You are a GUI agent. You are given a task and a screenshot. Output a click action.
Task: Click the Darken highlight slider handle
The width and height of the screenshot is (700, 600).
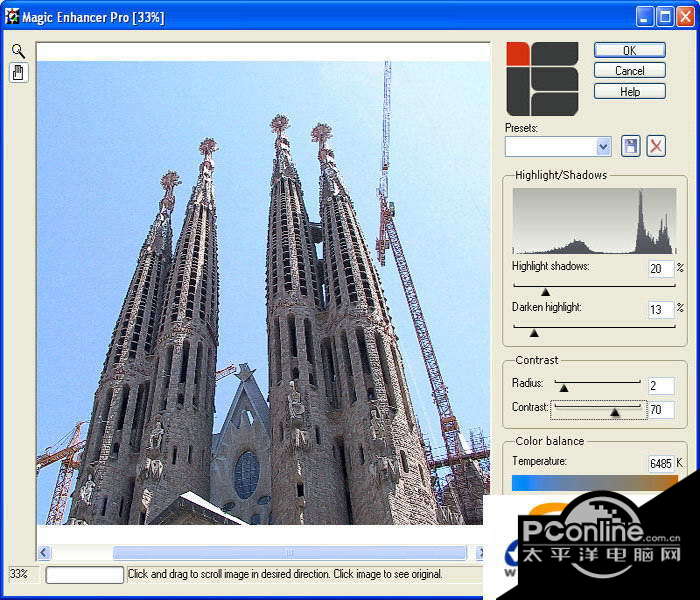click(533, 332)
